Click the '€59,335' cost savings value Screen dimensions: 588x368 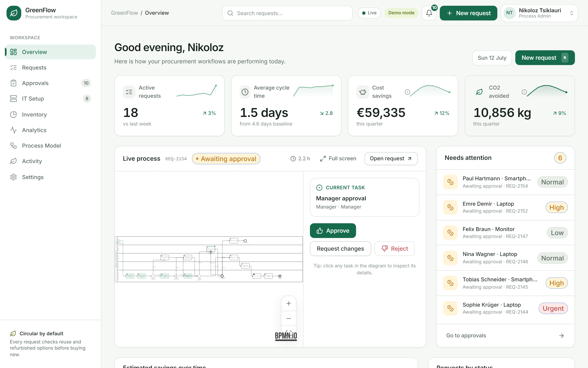click(381, 113)
